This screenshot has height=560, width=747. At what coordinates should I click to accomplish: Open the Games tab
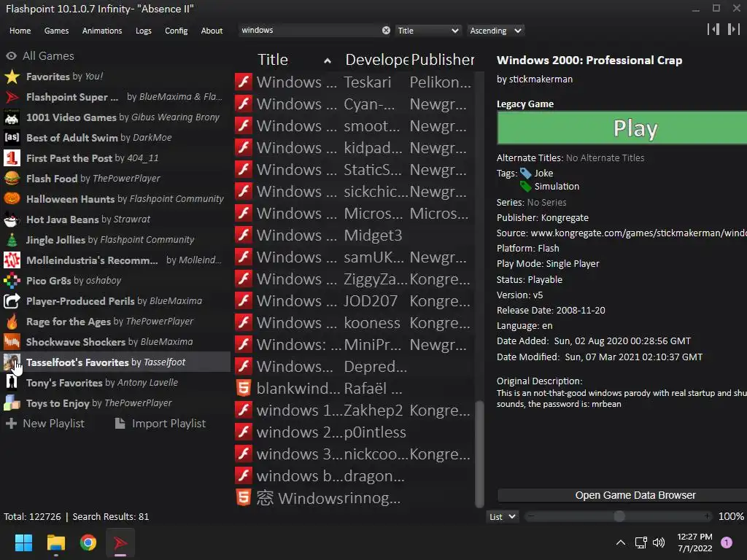point(56,31)
